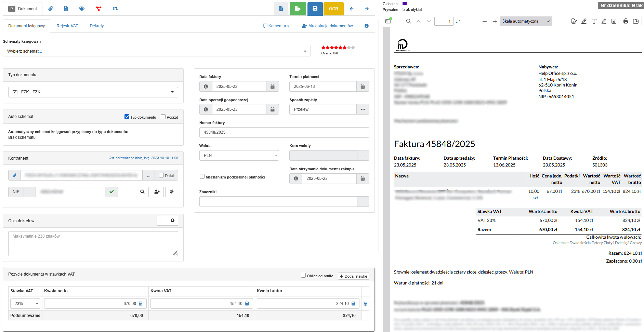Open the Dekrety tab
Screen dimensions: 644x332
click(x=96, y=26)
